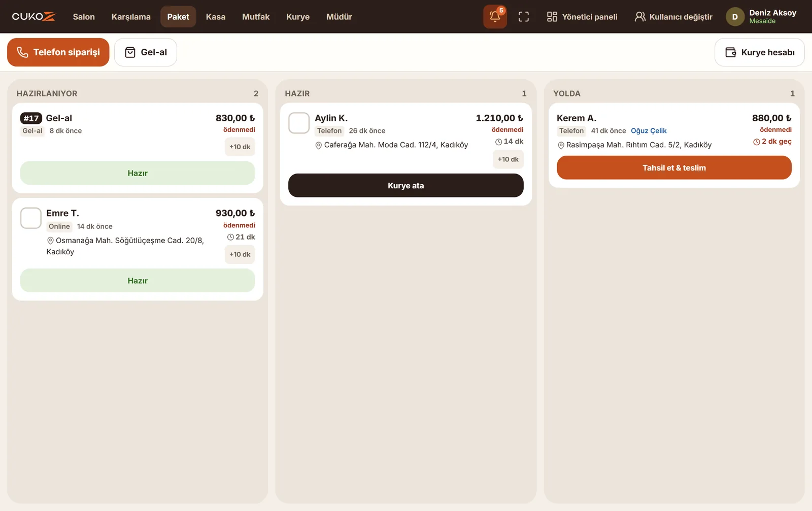Click Tahsil et & teslim button
The image size is (812, 511).
point(674,167)
